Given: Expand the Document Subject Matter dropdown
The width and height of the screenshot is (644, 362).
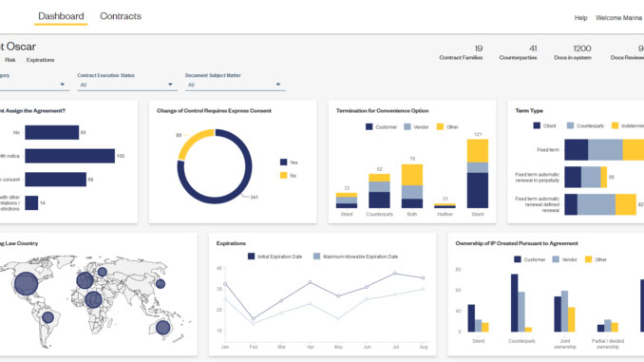Looking at the screenshot, I should (x=235, y=85).
